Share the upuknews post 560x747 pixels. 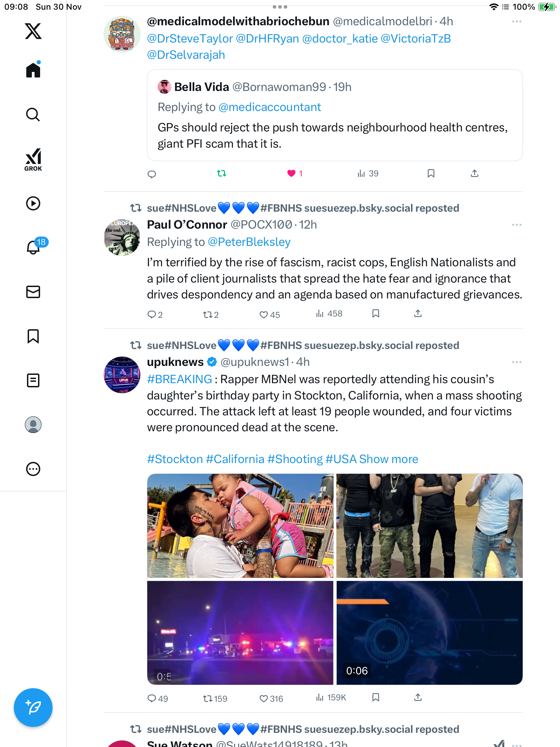pyautogui.click(x=418, y=698)
